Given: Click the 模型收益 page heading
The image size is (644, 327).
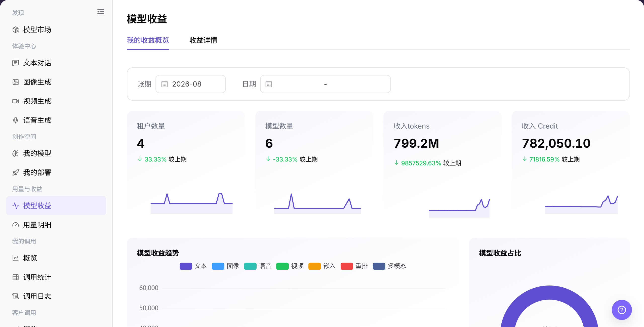Looking at the screenshot, I should pos(147,19).
